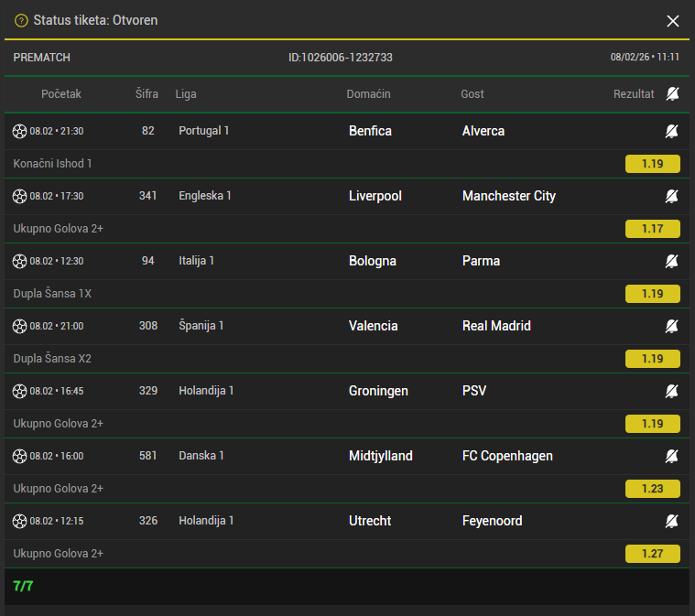Click the help icon beside Status tiketa

tap(21, 20)
